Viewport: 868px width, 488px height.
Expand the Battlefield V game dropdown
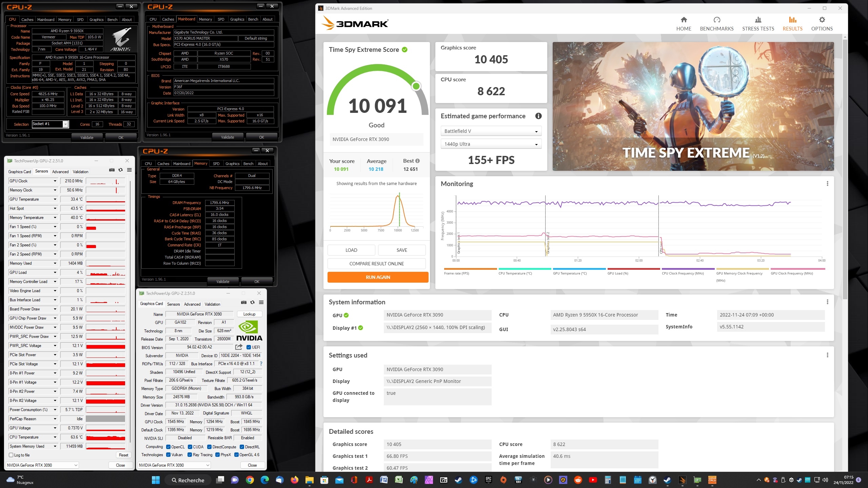[491, 131]
